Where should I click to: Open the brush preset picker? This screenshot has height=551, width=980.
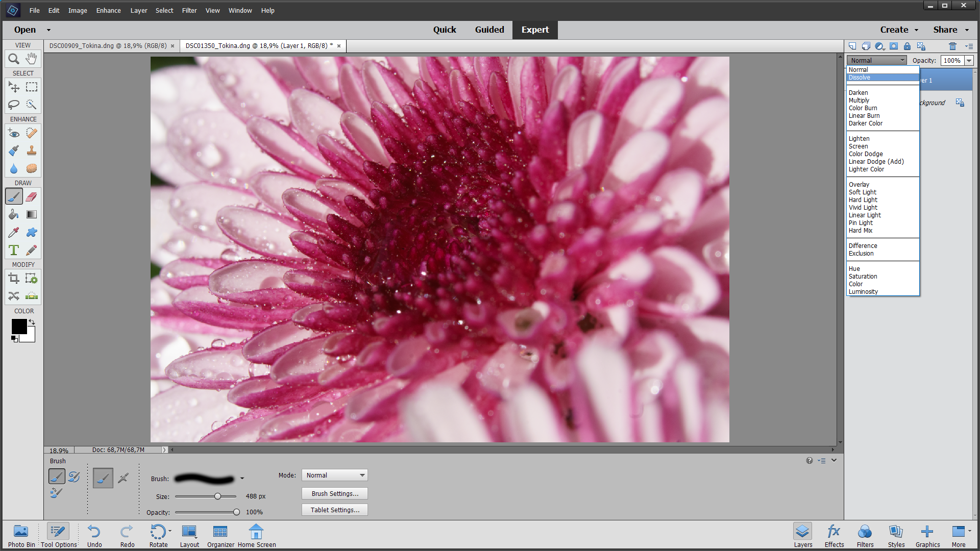point(242,479)
